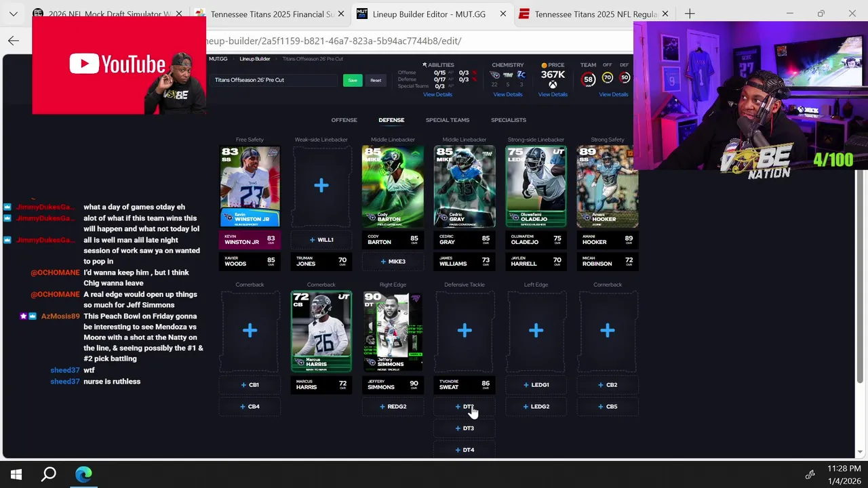The width and height of the screenshot is (868, 488).
Task: View Details under Team ratings
Action: pyautogui.click(x=614, y=94)
